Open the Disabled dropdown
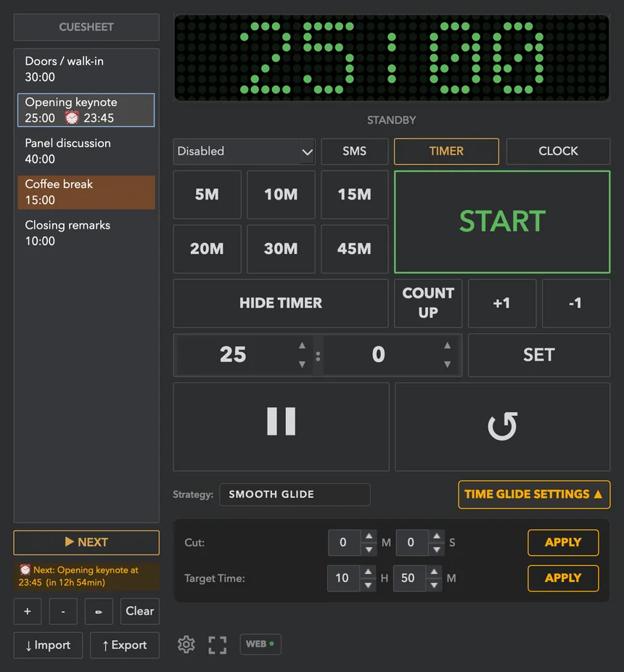This screenshot has width=624, height=672. (x=244, y=151)
